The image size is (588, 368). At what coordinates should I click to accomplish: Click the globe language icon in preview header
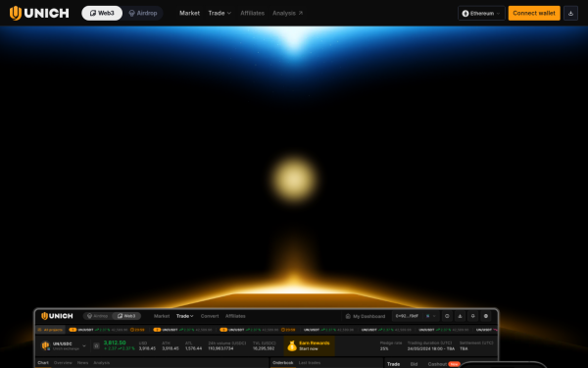486,316
